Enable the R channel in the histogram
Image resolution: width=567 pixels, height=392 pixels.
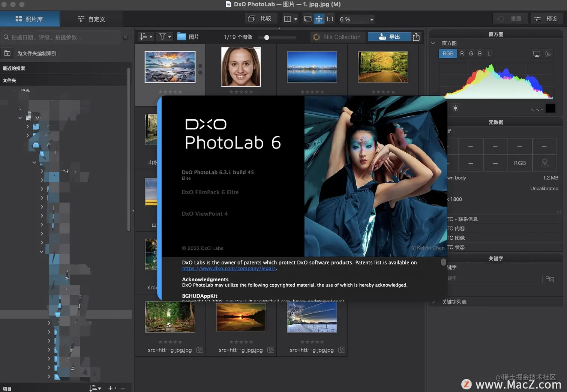coord(462,54)
